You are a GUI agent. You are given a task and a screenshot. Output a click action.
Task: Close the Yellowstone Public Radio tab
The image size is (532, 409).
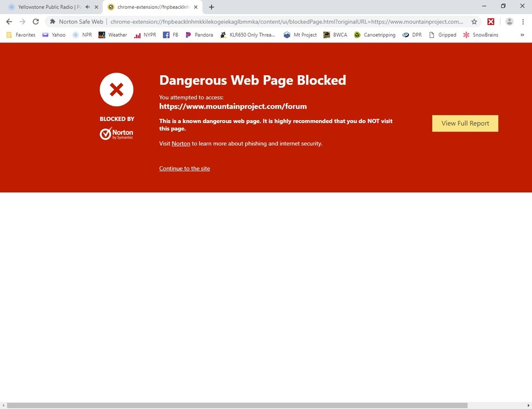point(96,7)
